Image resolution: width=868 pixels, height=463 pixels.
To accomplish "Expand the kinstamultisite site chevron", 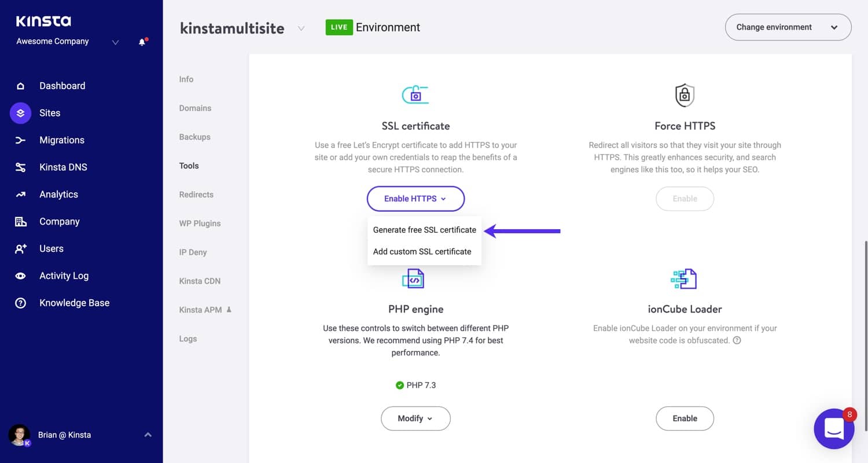I will (x=301, y=28).
